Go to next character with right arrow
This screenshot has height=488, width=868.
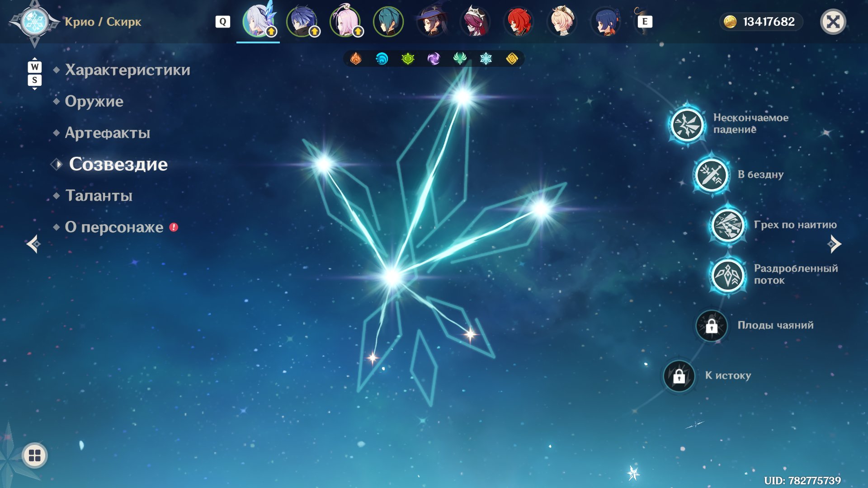(x=834, y=244)
